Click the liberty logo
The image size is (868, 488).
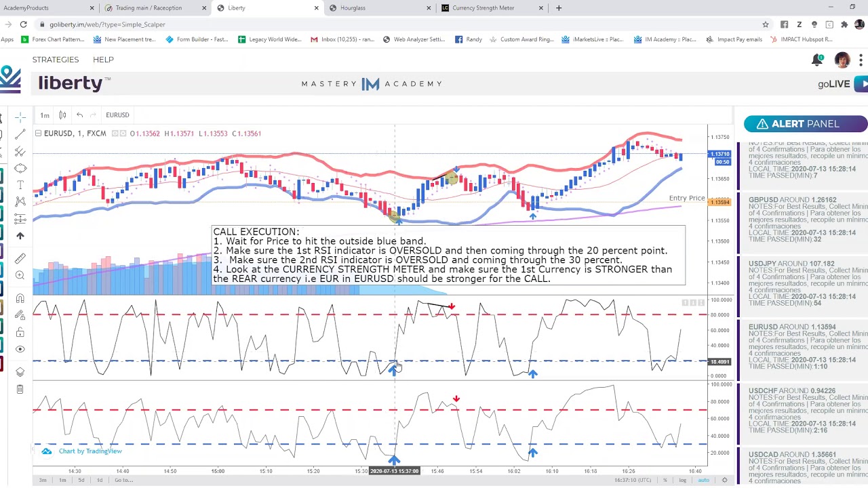click(74, 83)
